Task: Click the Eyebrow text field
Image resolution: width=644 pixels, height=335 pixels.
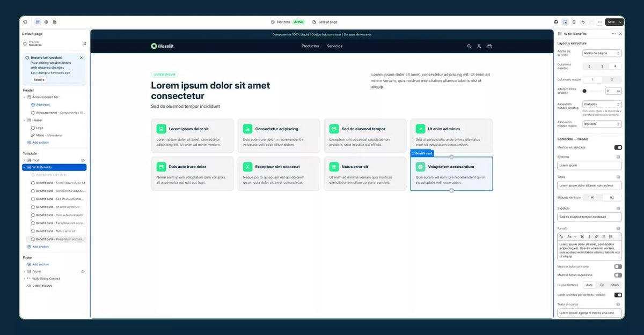Action: click(x=589, y=166)
